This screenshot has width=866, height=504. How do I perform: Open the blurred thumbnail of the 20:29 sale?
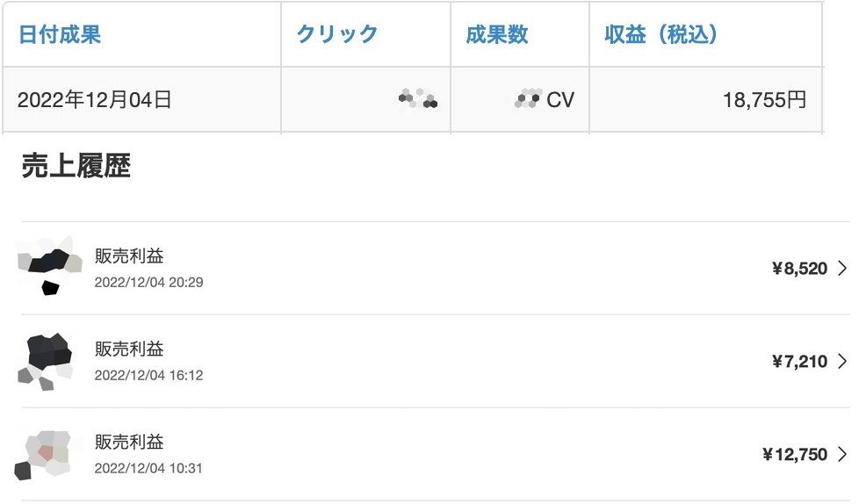(x=49, y=265)
